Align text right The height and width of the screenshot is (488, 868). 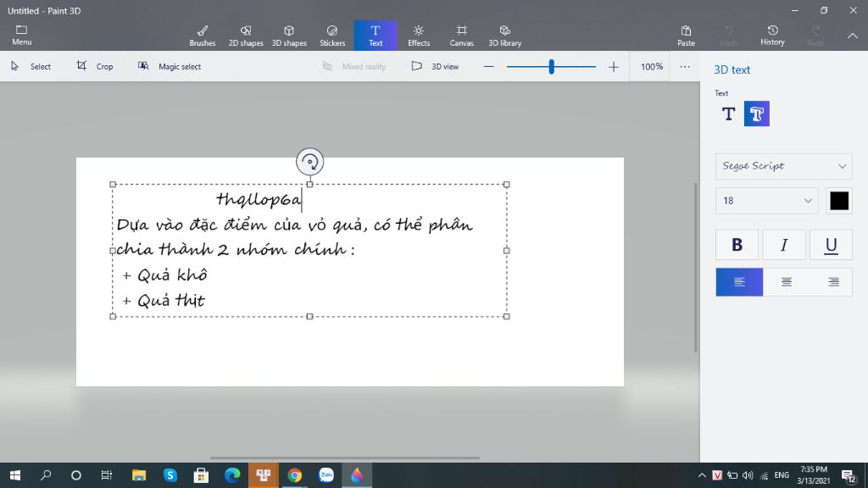(x=832, y=282)
